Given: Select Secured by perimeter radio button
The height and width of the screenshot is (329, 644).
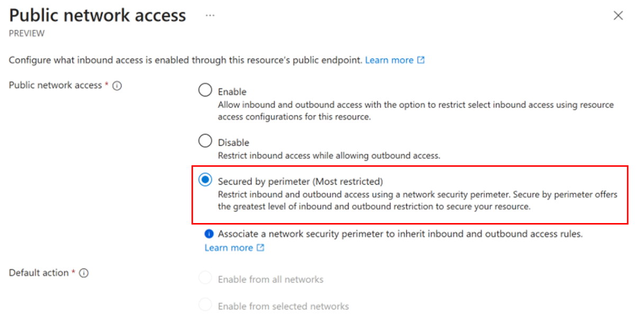Looking at the screenshot, I should [x=205, y=181].
